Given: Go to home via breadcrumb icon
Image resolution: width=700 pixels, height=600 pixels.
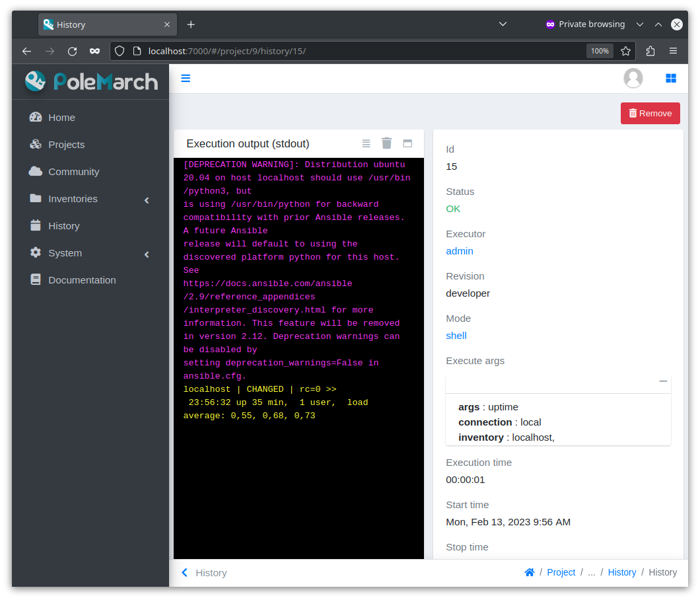Looking at the screenshot, I should click(530, 572).
